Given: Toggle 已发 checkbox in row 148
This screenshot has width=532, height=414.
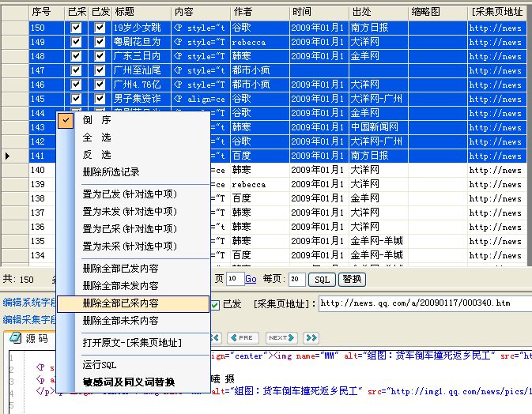Looking at the screenshot, I should coord(100,56).
